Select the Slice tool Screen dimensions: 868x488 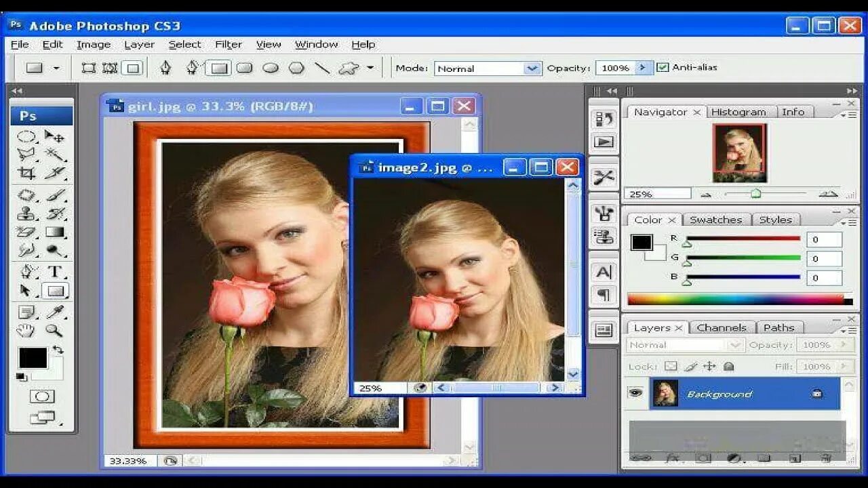click(x=55, y=173)
